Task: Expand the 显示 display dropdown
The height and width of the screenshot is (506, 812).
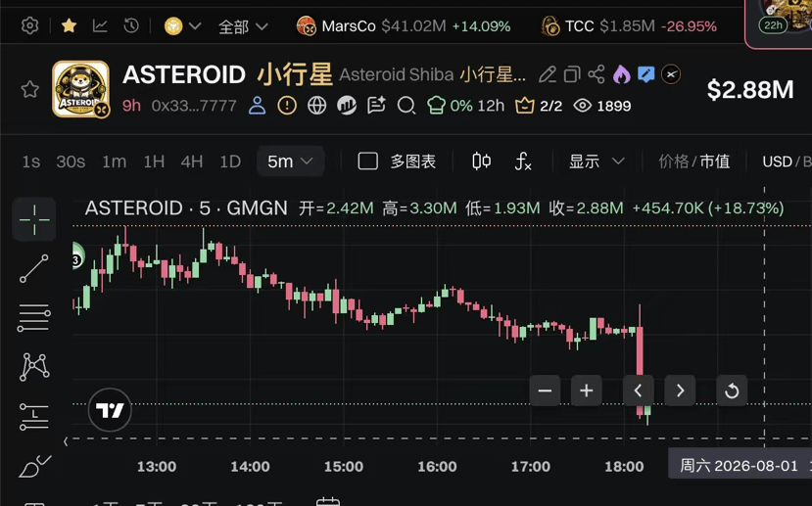Action: [x=597, y=161]
